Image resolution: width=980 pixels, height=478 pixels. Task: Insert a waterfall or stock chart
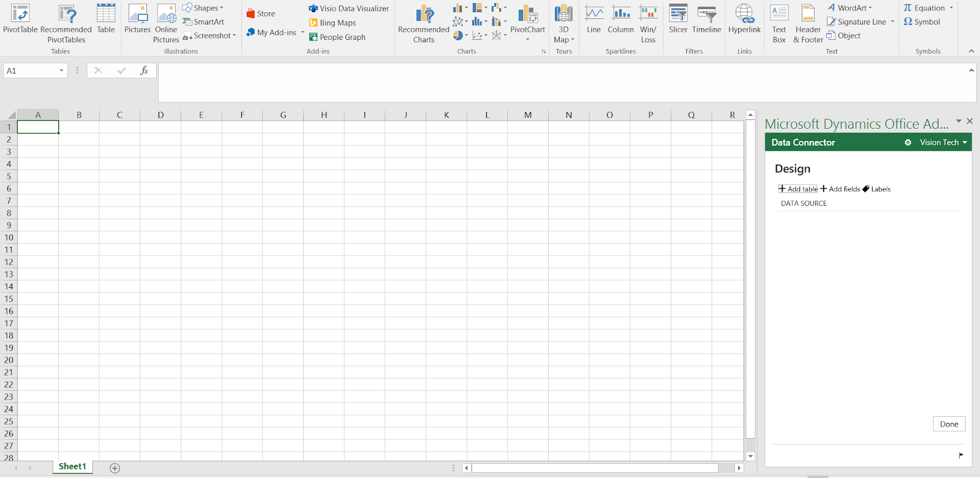point(499,7)
